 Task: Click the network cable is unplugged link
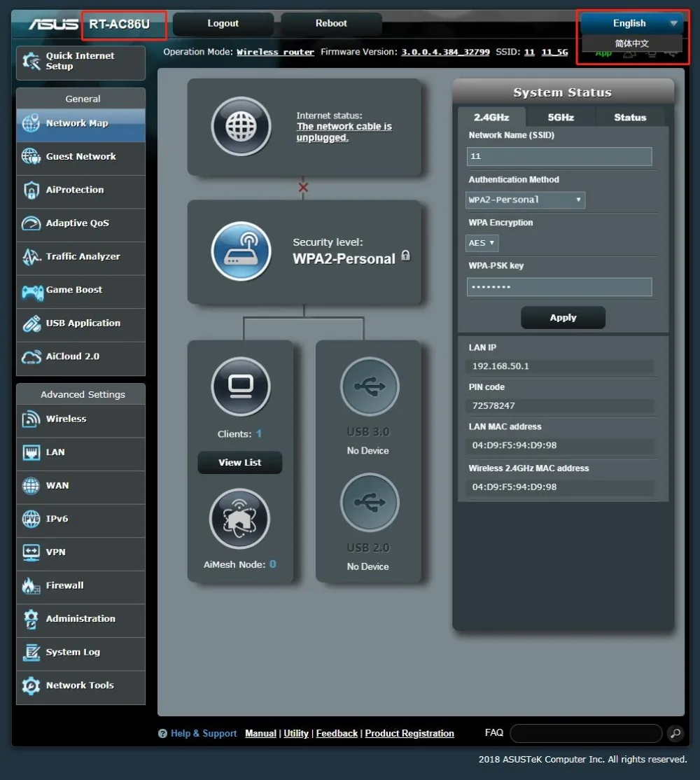pos(344,132)
